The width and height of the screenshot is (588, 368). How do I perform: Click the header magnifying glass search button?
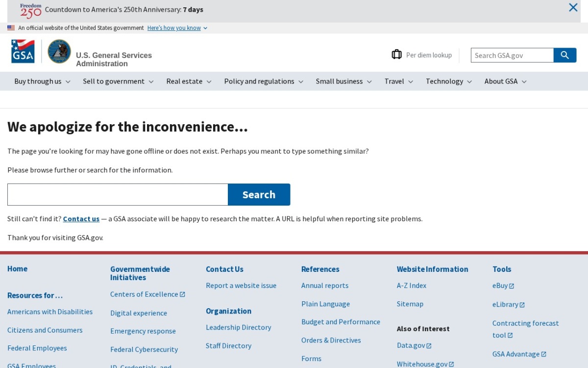pos(564,55)
